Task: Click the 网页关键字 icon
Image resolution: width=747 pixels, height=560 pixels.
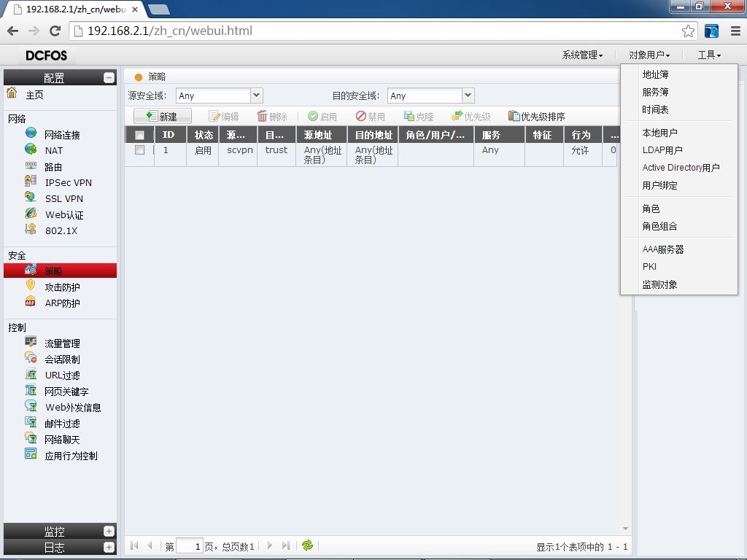Action: pyautogui.click(x=31, y=390)
